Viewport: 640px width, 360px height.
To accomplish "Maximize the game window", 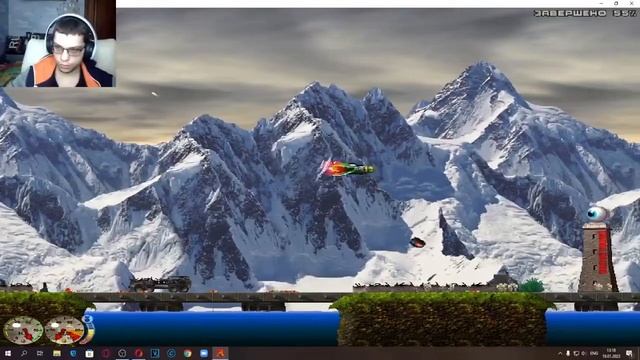I will pyautogui.click(x=616, y=3).
